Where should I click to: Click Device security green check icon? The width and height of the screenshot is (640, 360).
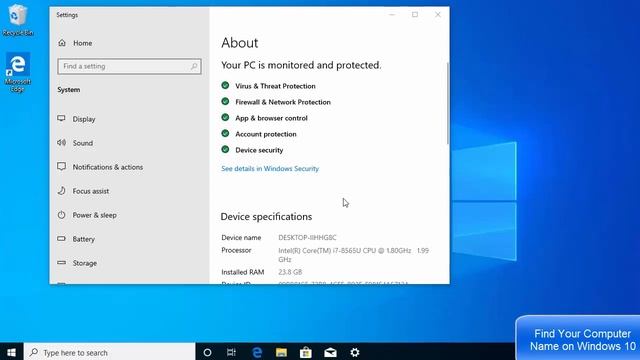click(225, 149)
